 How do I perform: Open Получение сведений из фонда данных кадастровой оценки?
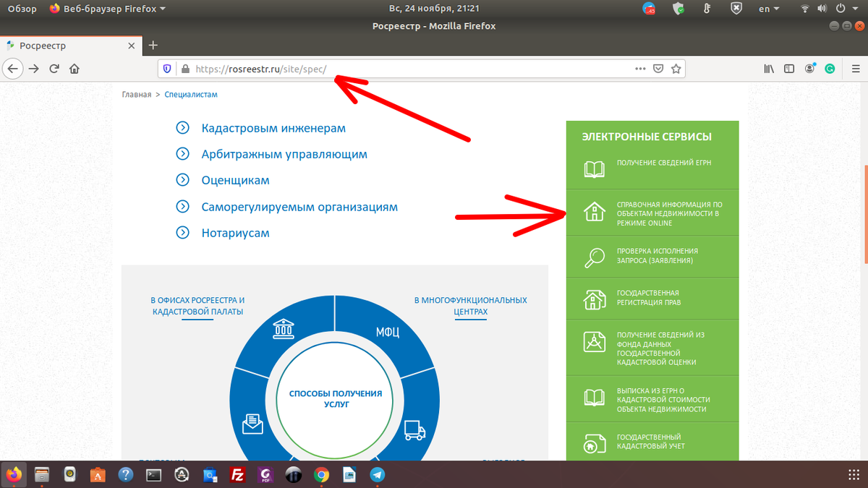pos(652,348)
